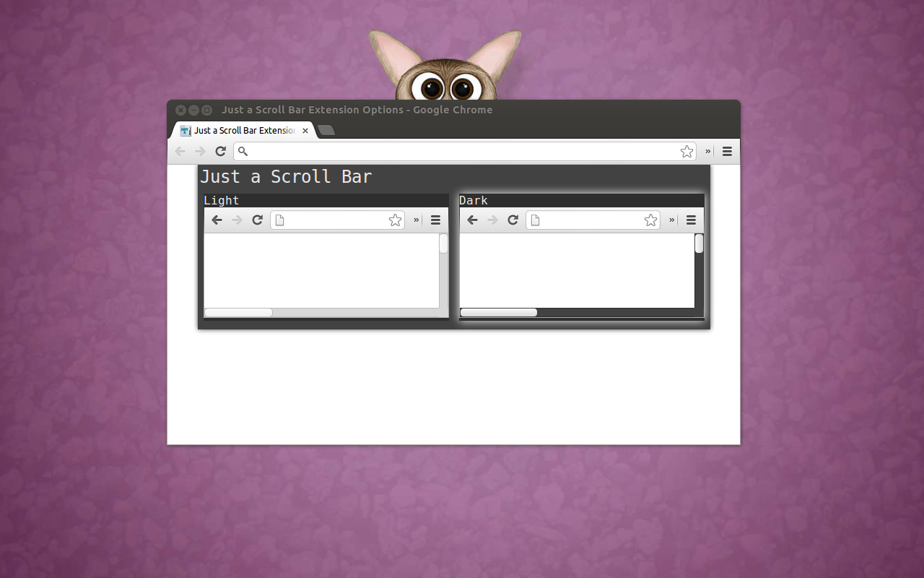Click the hamburger menu in the Dark preview

[691, 220]
